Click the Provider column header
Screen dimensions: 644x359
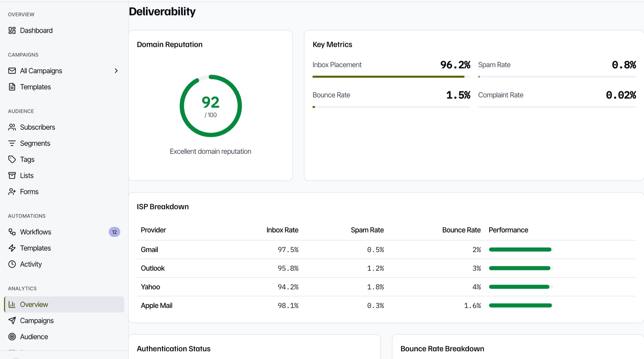(153, 230)
